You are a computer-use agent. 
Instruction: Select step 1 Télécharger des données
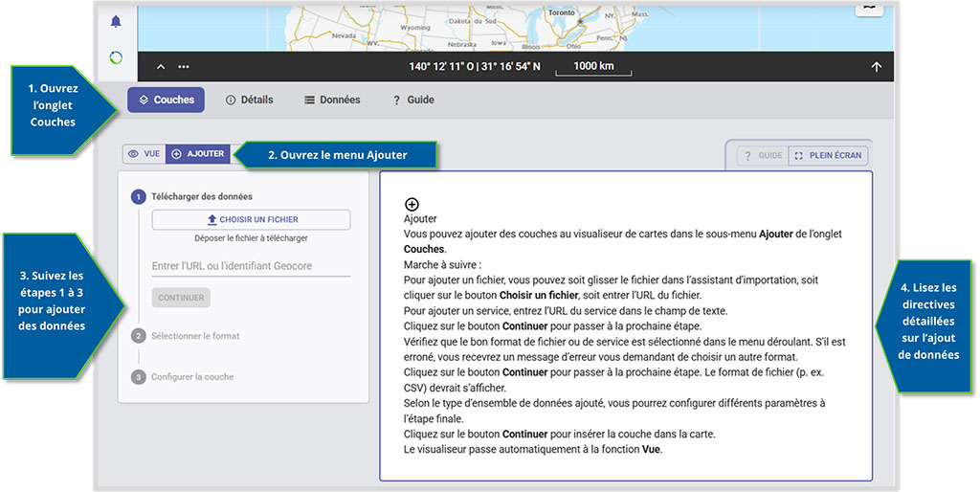[x=191, y=196]
